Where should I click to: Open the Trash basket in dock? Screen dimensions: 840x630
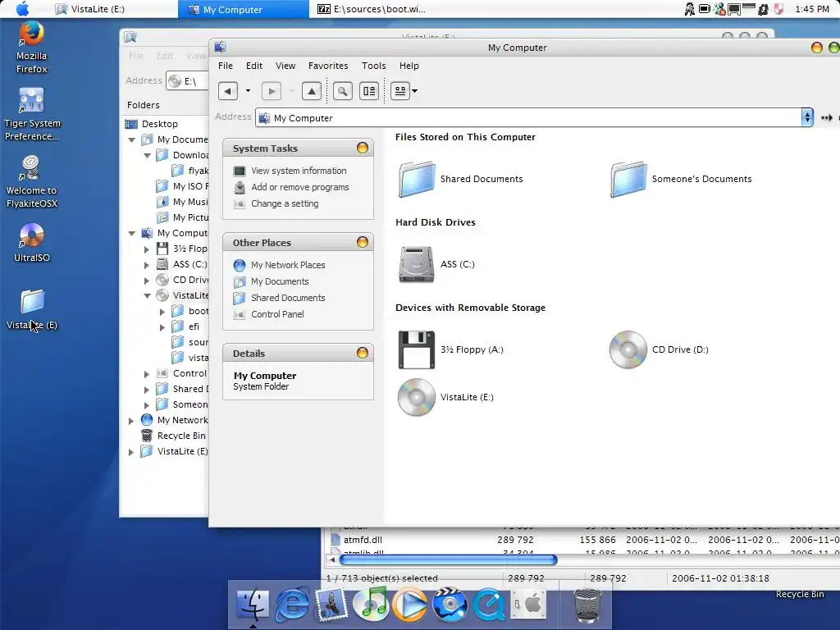pos(587,605)
